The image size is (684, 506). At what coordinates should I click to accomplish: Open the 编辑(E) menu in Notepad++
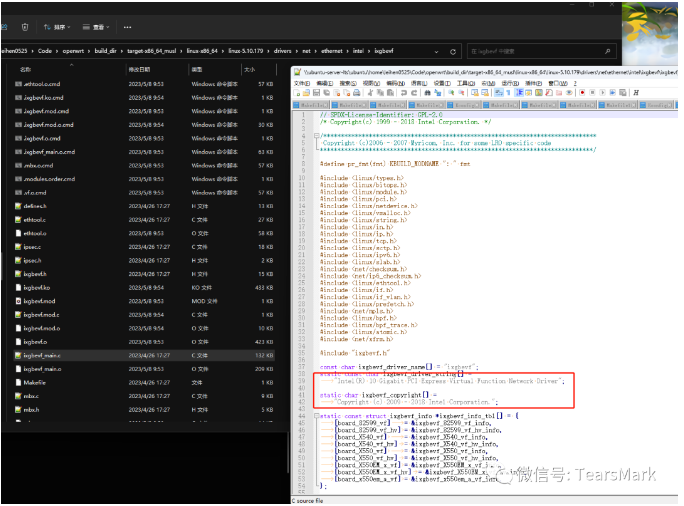point(325,83)
